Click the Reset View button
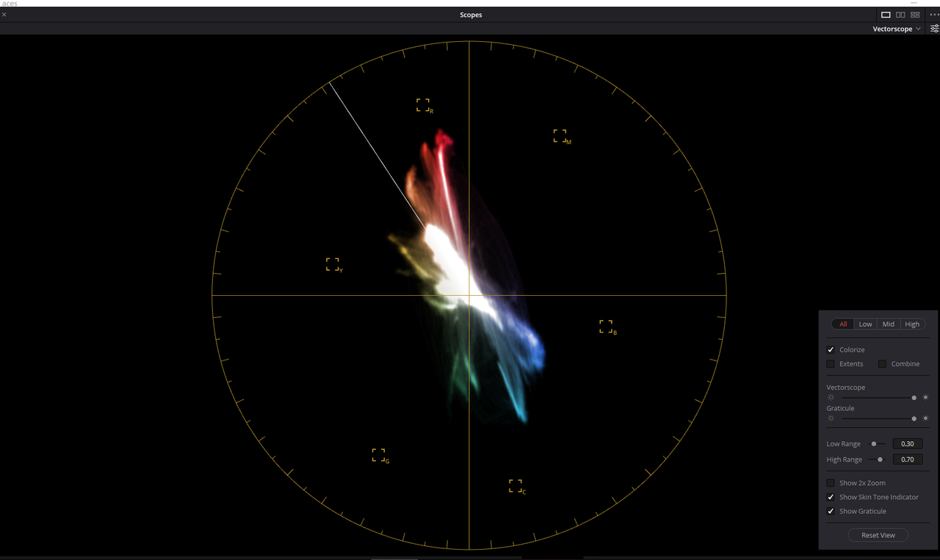Screen dimensions: 940x560 tap(878, 535)
